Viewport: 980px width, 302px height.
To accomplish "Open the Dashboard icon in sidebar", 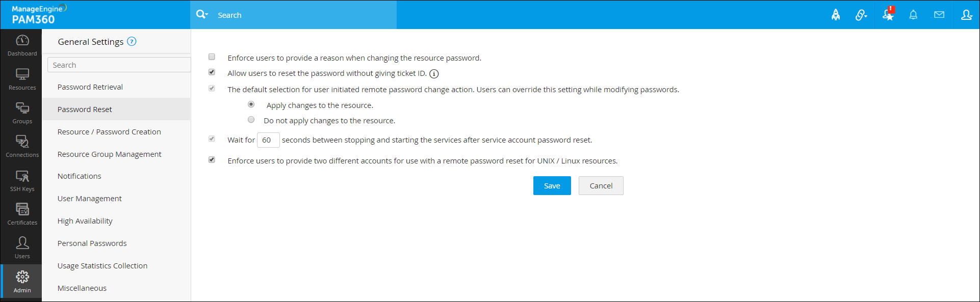I will [x=22, y=45].
